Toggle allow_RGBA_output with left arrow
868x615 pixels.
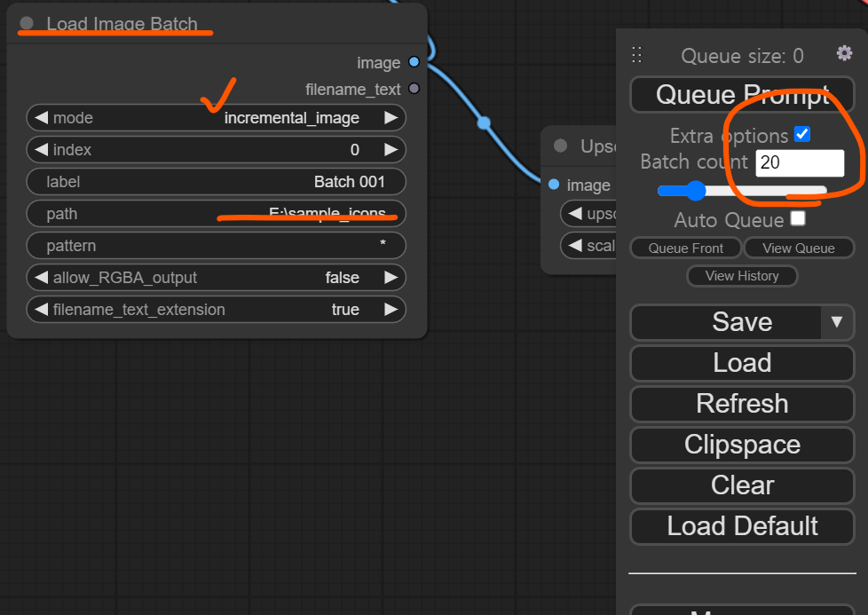(41, 277)
